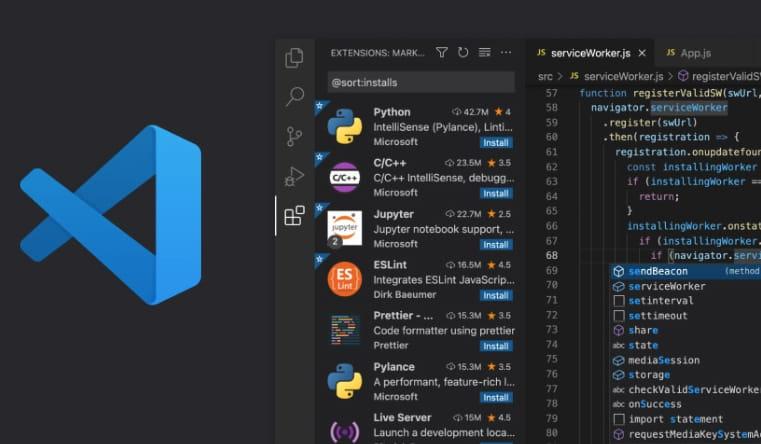Click the @sort:installs search field
Image resolution: width=761 pixels, height=444 pixels.
[421, 82]
